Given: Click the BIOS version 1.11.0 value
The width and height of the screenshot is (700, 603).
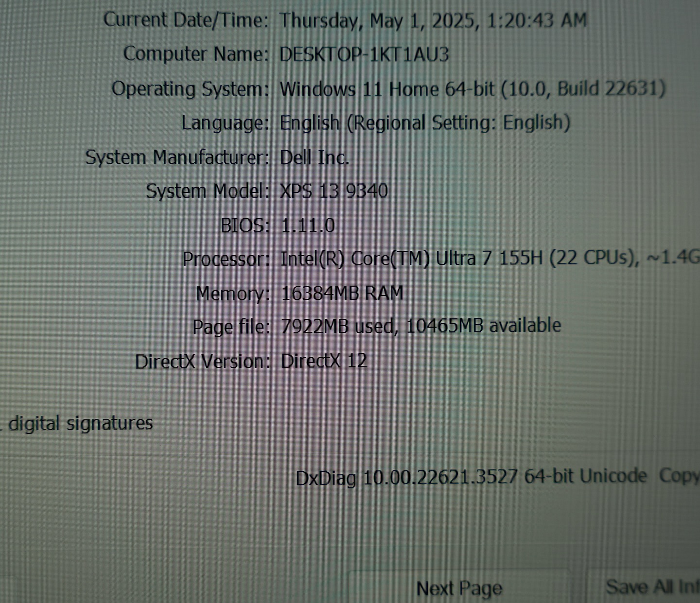Looking at the screenshot, I should tap(308, 225).
